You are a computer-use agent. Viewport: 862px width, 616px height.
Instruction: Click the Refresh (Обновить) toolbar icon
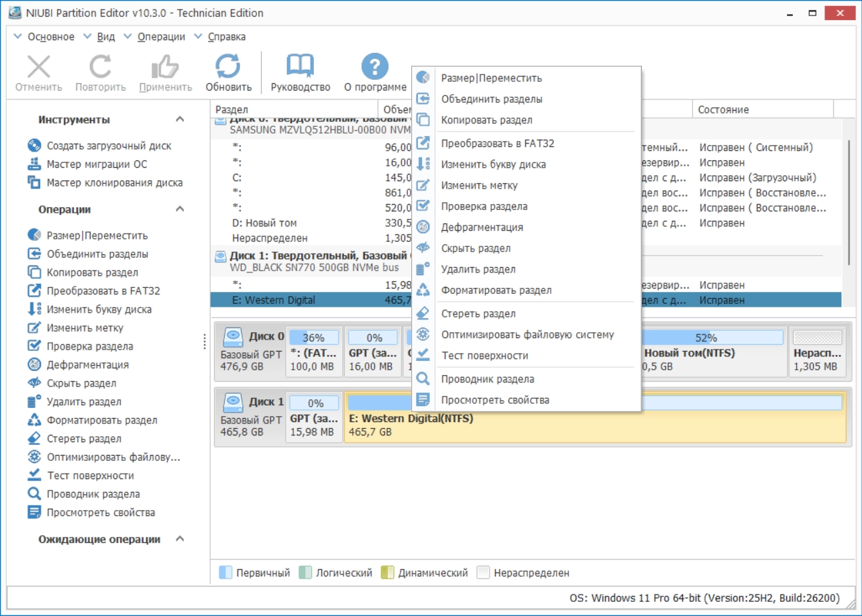coord(228,66)
